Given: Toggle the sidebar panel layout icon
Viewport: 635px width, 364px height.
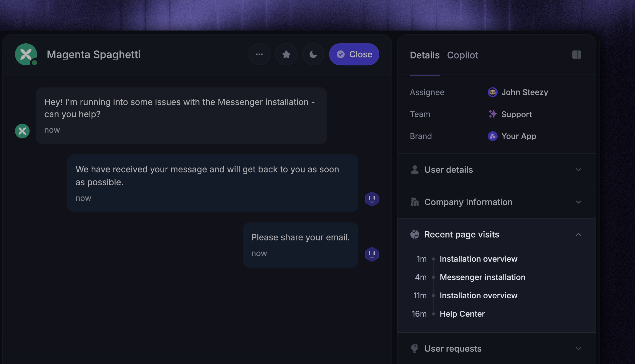Looking at the screenshot, I should coord(576,55).
